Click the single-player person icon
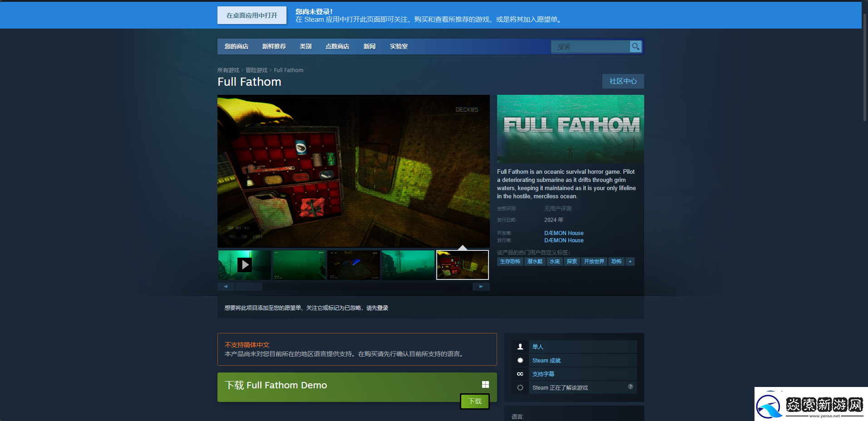 tap(520, 347)
